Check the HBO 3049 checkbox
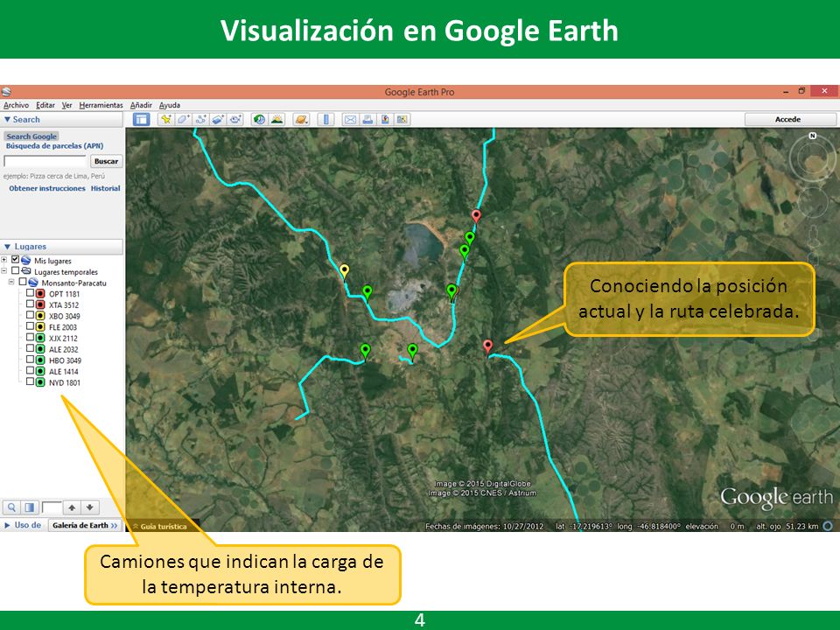This screenshot has width=840, height=630. point(30,360)
